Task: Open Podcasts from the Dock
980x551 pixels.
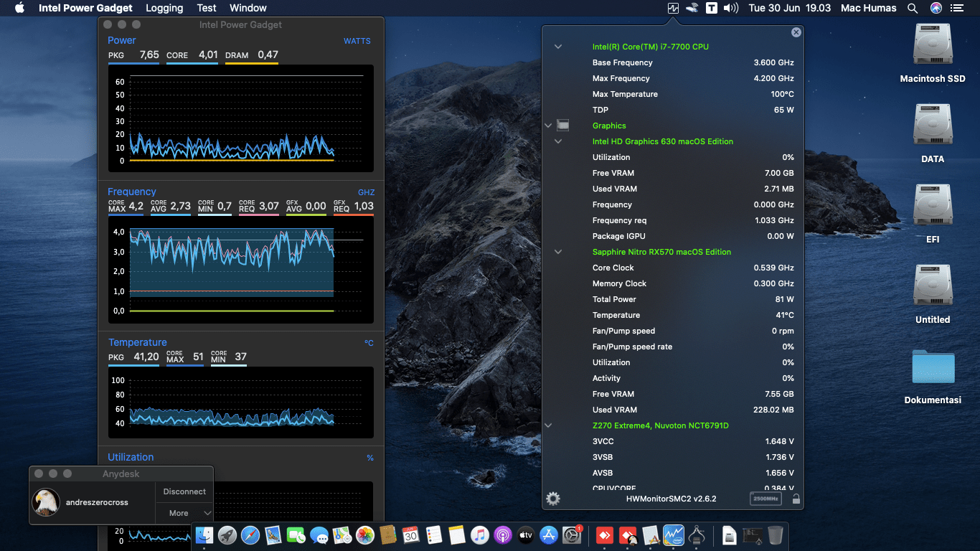Action: pyautogui.click(x=503, y=534)
